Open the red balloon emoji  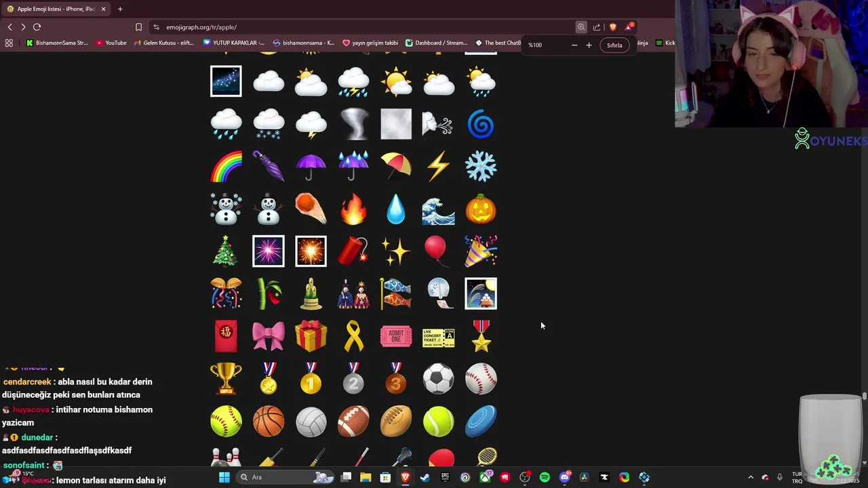point(435,251)
